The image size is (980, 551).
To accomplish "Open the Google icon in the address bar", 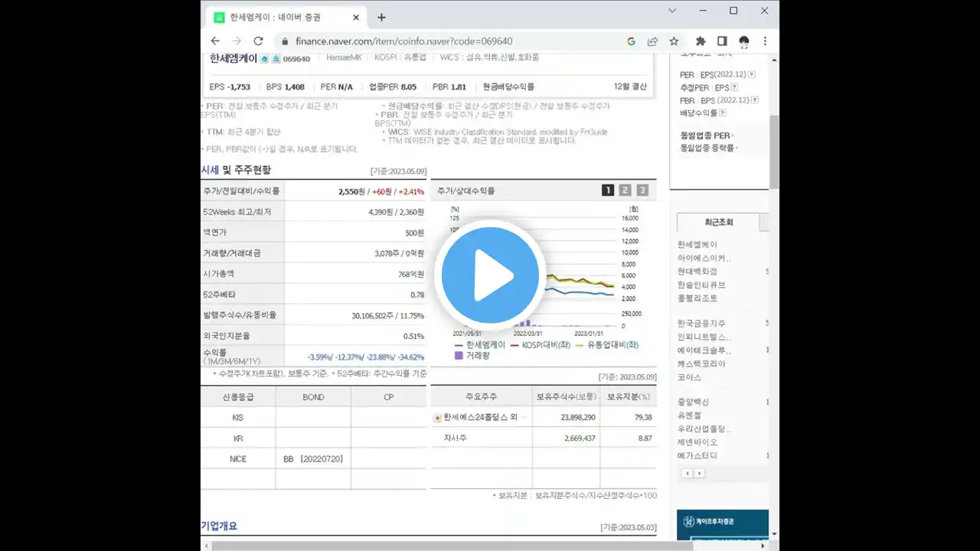I will coord(631,41).
